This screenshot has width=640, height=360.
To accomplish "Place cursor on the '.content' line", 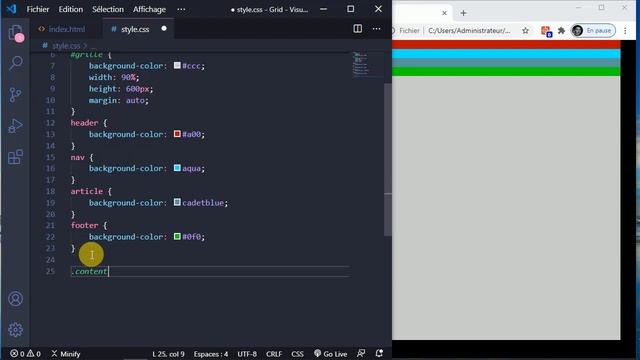I will pyautogui.click(x=210, y=271).
